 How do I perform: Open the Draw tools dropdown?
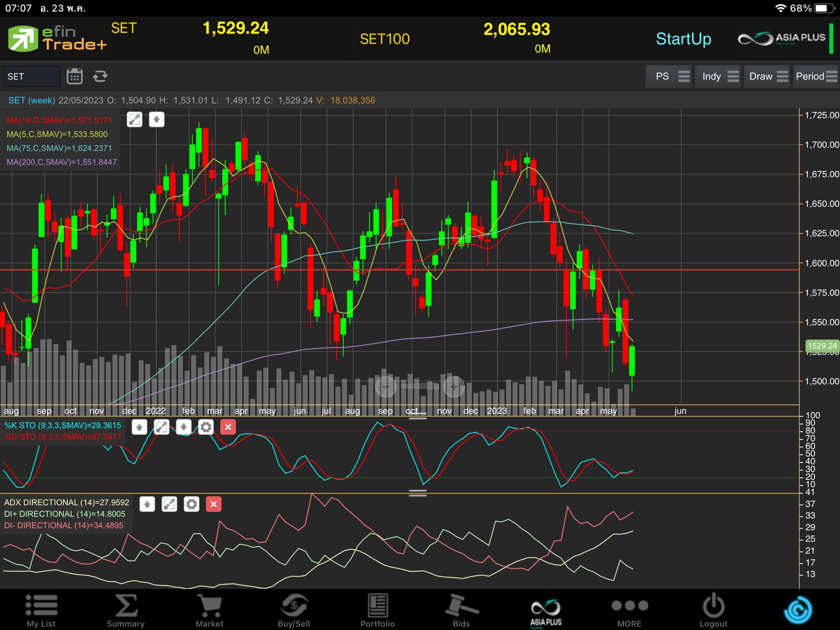click(x=768, y=76)
